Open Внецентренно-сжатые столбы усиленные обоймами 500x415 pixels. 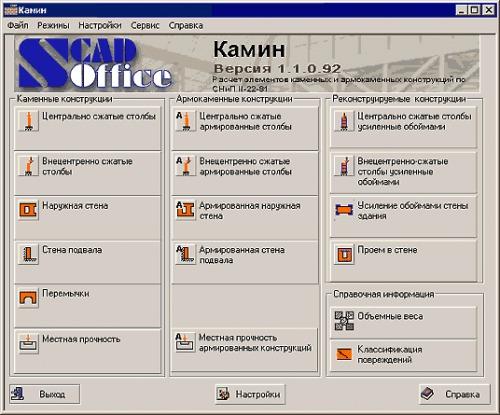coord(403,172)
